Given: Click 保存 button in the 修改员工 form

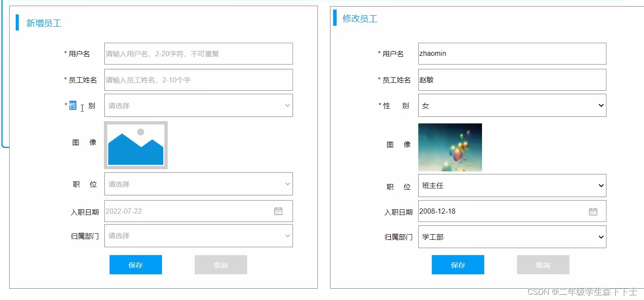Looking at the screenshot, I should [458, 265].
